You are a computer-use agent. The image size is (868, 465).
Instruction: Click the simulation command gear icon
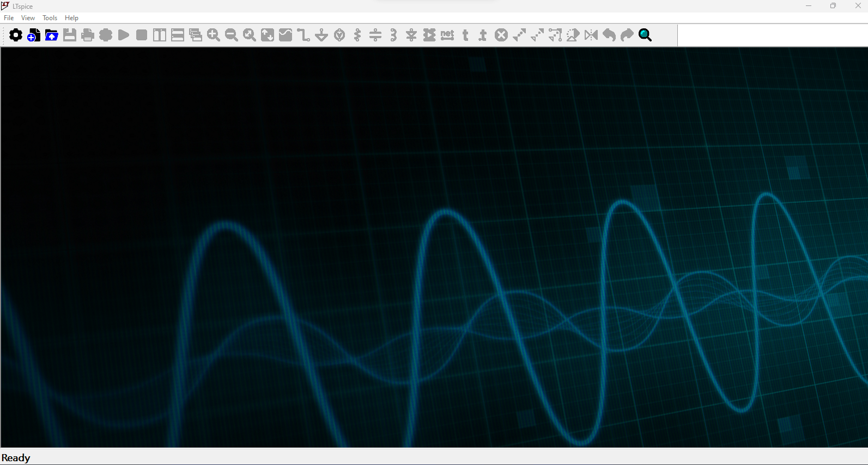pyautogui.click(x=106, y=35)
